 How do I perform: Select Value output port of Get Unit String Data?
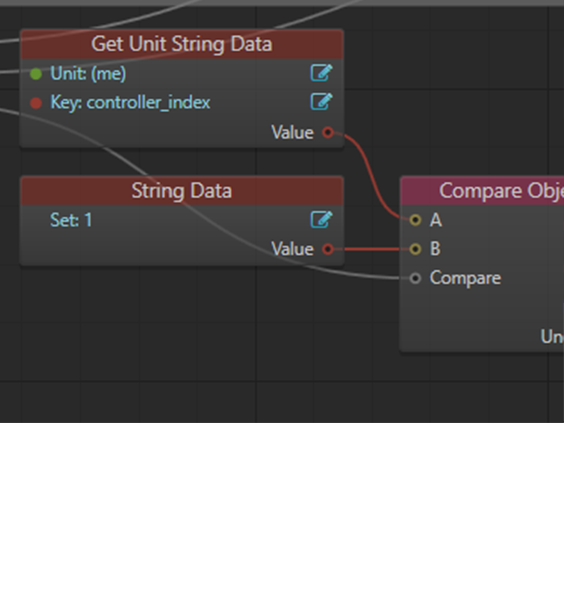pyautogui.click(x=328, y=132)
